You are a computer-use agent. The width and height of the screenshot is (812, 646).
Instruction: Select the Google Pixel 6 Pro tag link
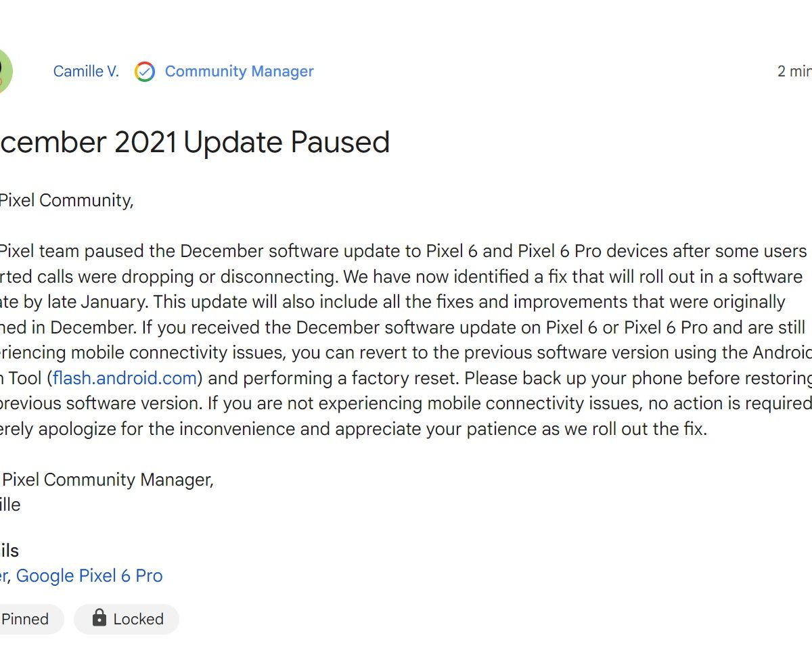coord(89,576)
